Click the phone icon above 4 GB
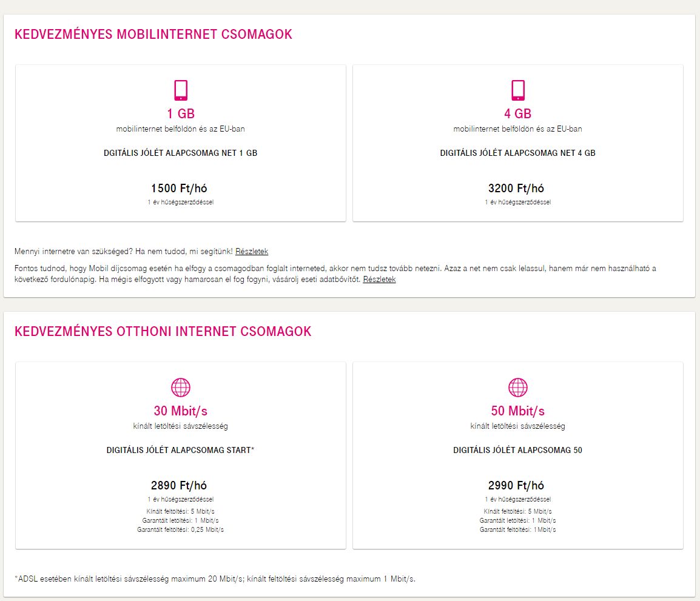The image size is (700, 601). (x=517, y=90)
